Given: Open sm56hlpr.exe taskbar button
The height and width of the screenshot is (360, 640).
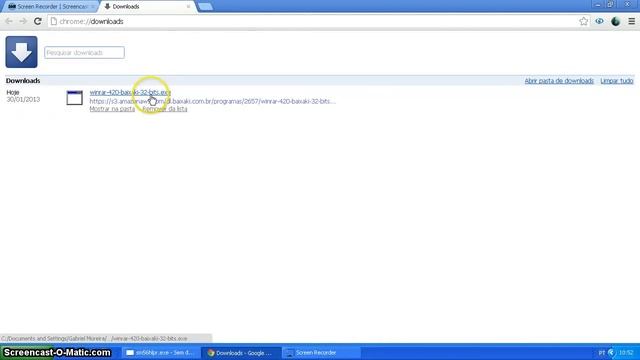Looking at the screenshot, I should tap(160, 353).
